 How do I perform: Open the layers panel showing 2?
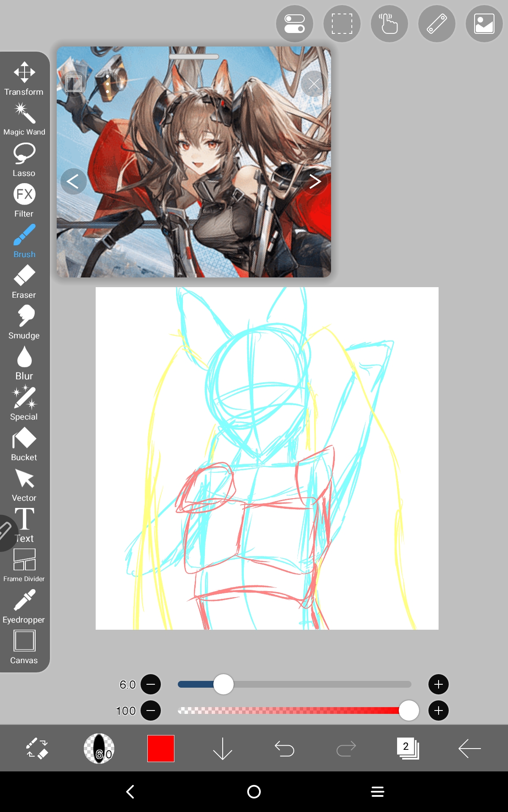408,749
